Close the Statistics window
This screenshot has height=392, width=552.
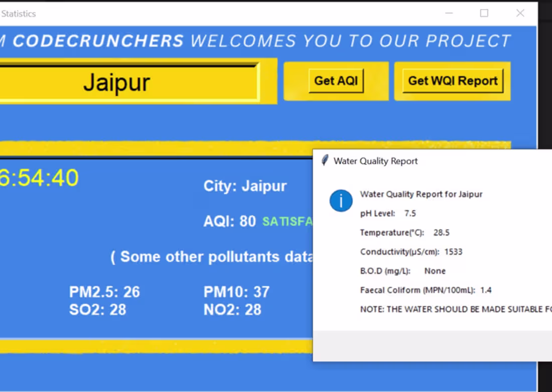(x=520, y=14)
